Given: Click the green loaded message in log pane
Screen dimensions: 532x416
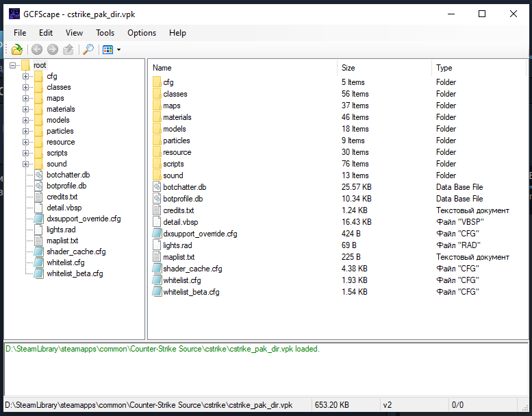Looking at the screenshot, I should (x=162, y=349).
